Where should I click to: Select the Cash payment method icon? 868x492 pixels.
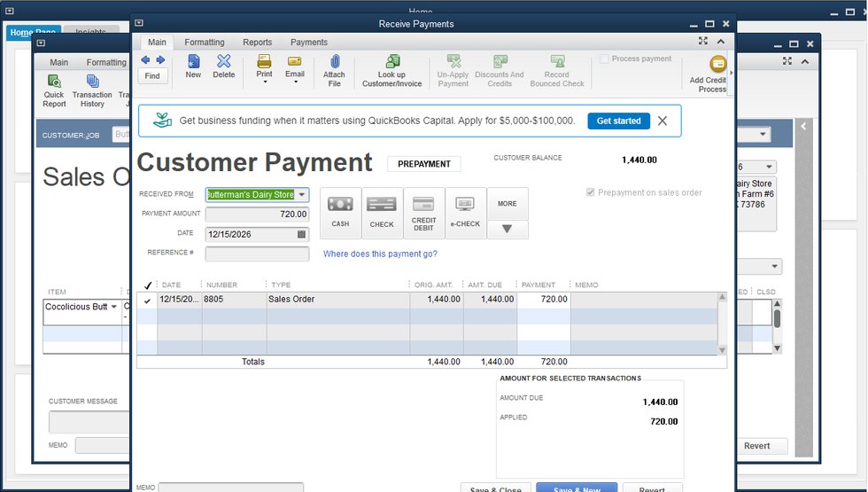click(340, 205)
